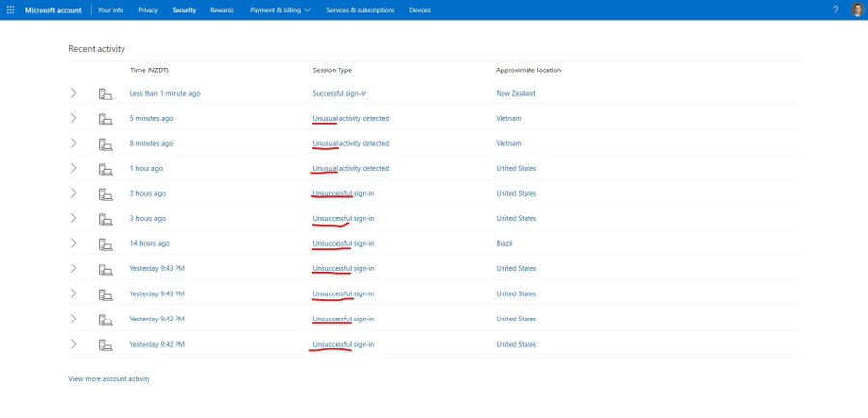Switch to the Your info tab
Image resolution: width=868 pixels, height=418 pixels.
[x=111, y=10]
